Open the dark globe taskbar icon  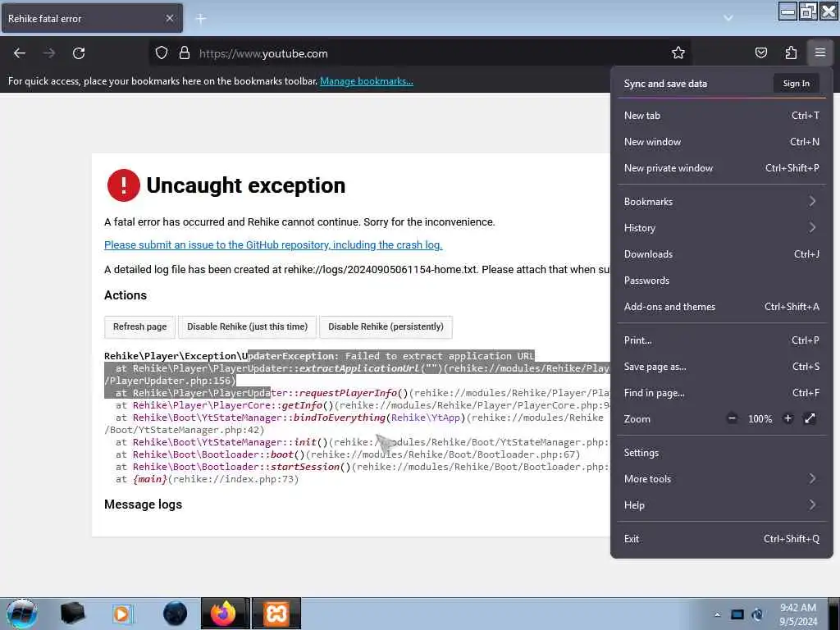175,614
